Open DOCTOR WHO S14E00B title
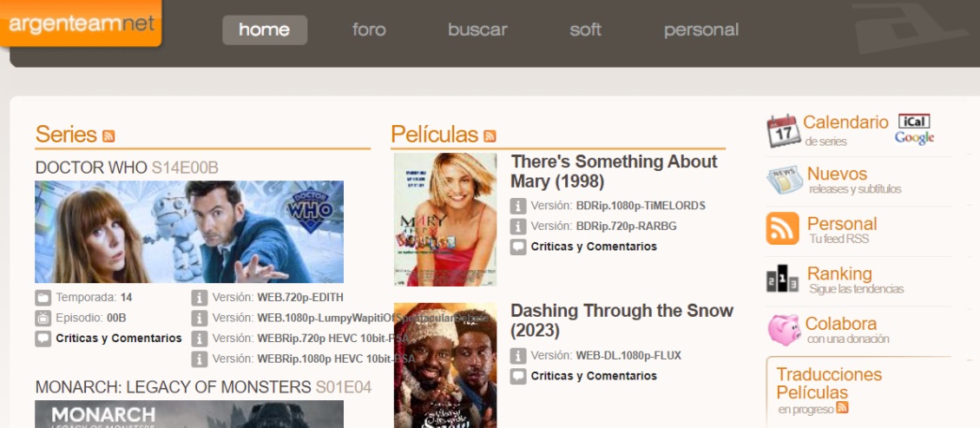 (x=127, y=168)
